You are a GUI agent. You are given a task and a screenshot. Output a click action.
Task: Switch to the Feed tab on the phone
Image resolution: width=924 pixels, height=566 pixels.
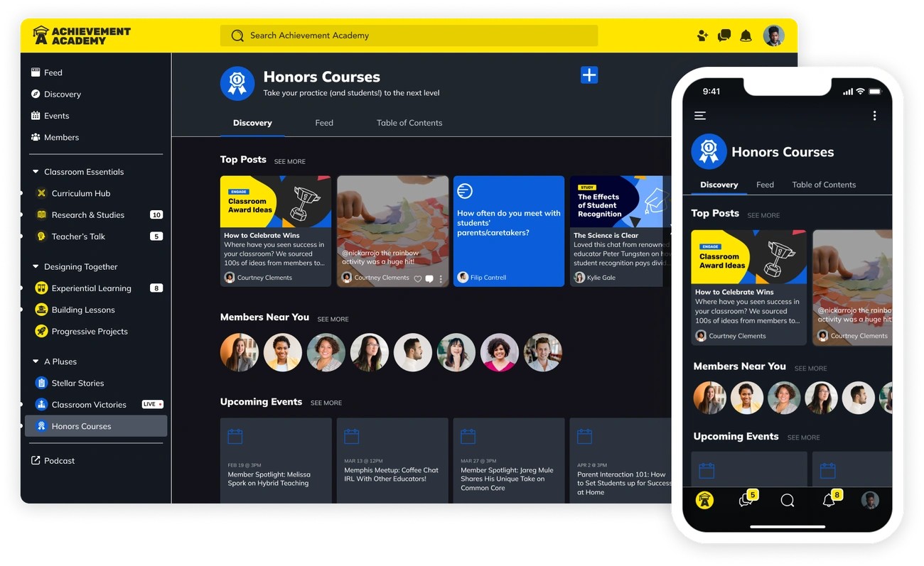tap(765, 185)
